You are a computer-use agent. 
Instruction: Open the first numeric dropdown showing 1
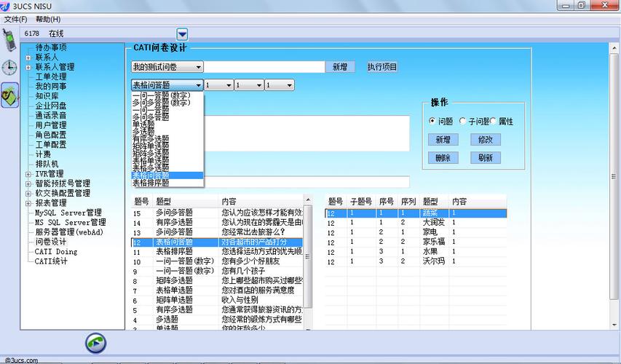pyautogui.click(x=218, y=85)
